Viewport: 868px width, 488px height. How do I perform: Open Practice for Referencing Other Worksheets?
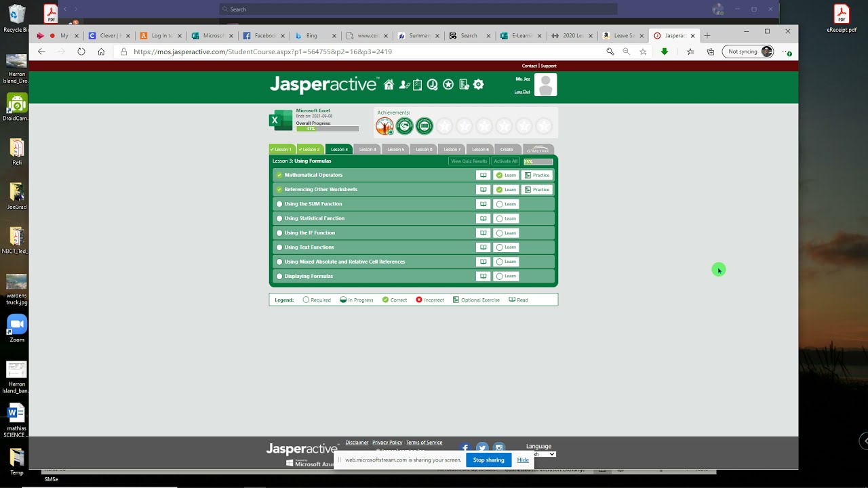(x=537, y=190)
